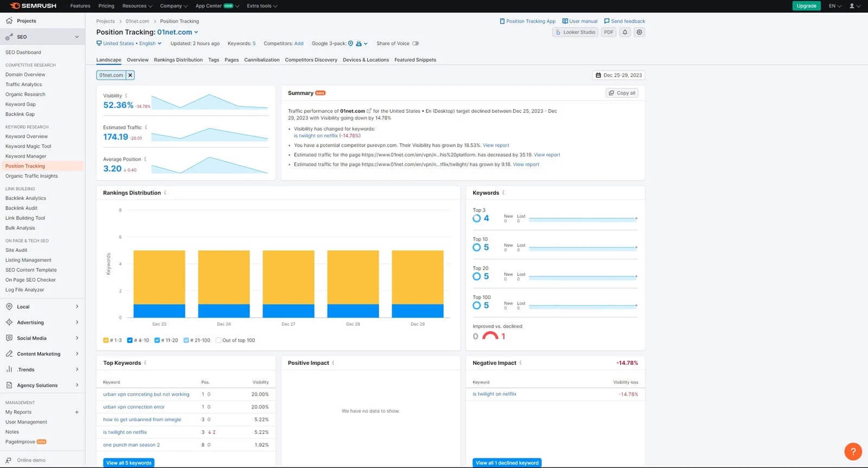Screen dimensions: 868x468
Task: Open the User manual link
Action: (x=580, y=21)
